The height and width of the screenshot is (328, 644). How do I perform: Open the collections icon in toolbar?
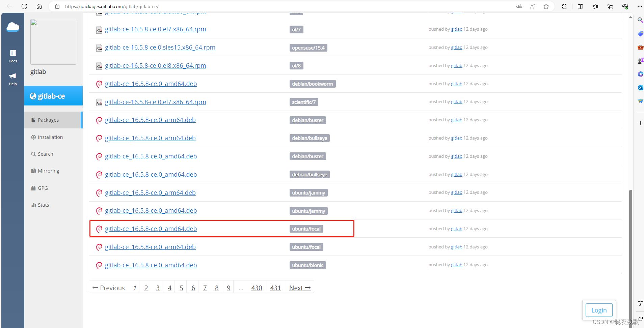coord(610,6)
